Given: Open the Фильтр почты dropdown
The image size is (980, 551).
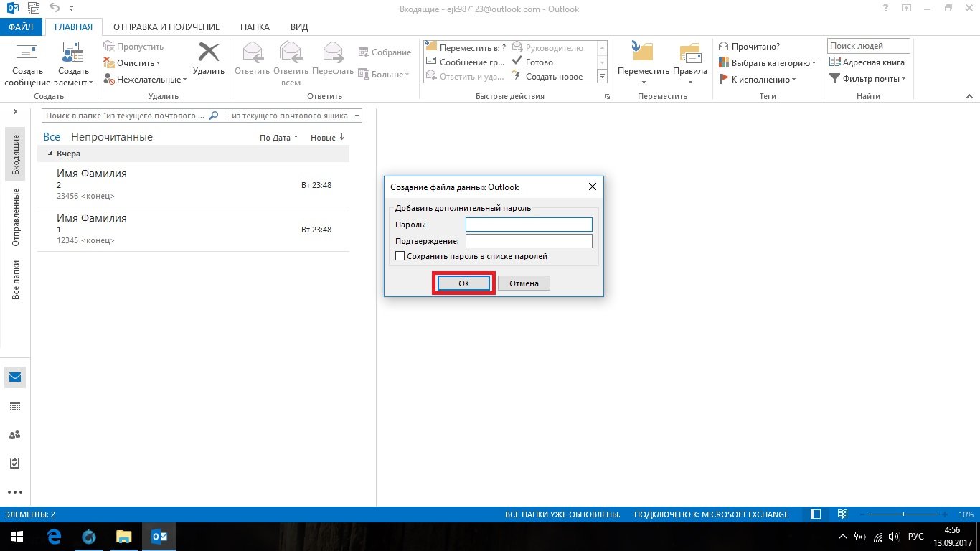Looking at the screenshot, I should point(867,79).
